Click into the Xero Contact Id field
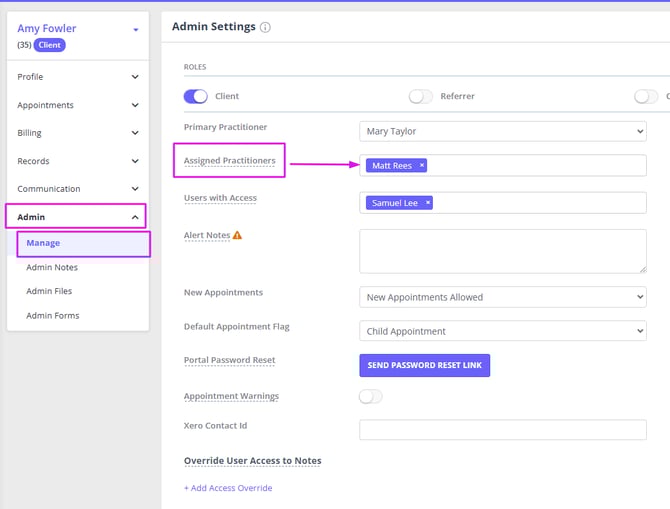Screen dimensions: 670x509 click(502, 430)
